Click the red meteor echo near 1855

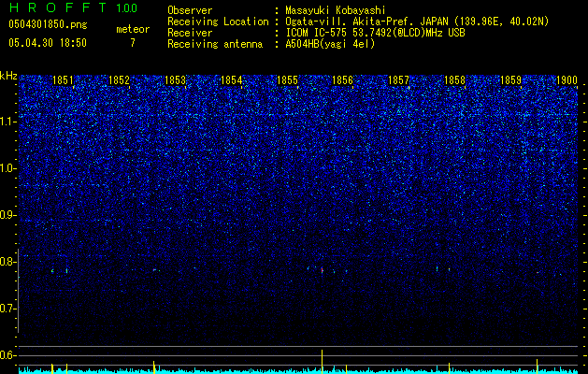(x=322, y=270)
